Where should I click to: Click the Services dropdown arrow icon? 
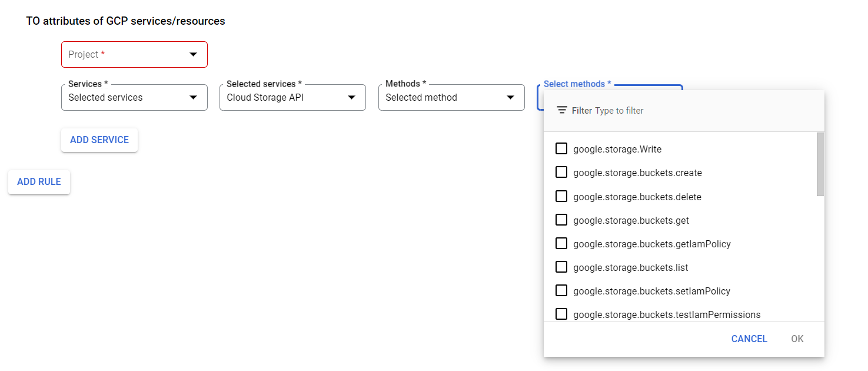click(194, 97)
